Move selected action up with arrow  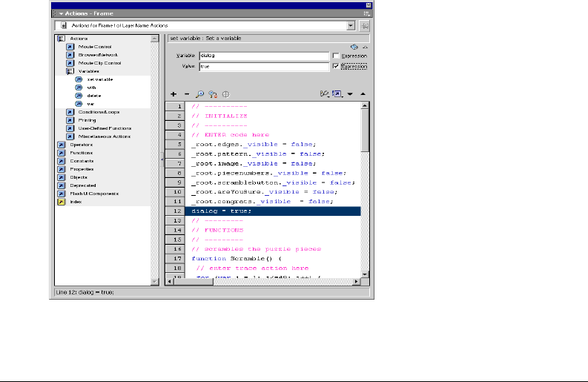tap(363, 93)
